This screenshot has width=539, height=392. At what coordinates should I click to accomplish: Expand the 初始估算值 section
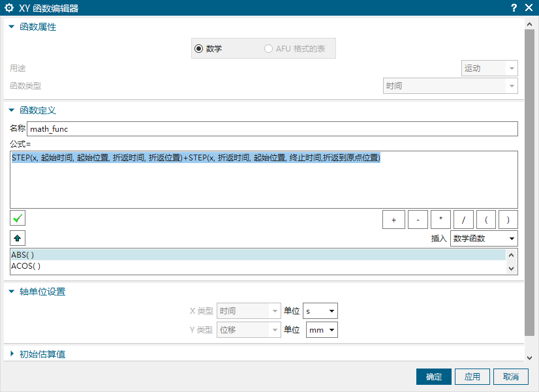click(12, 354)
